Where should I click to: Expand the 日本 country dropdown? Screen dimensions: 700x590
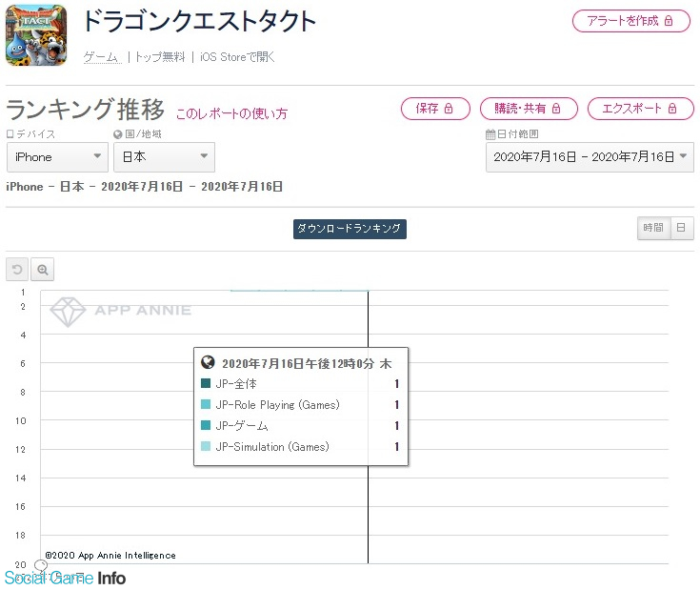point(164,157)
